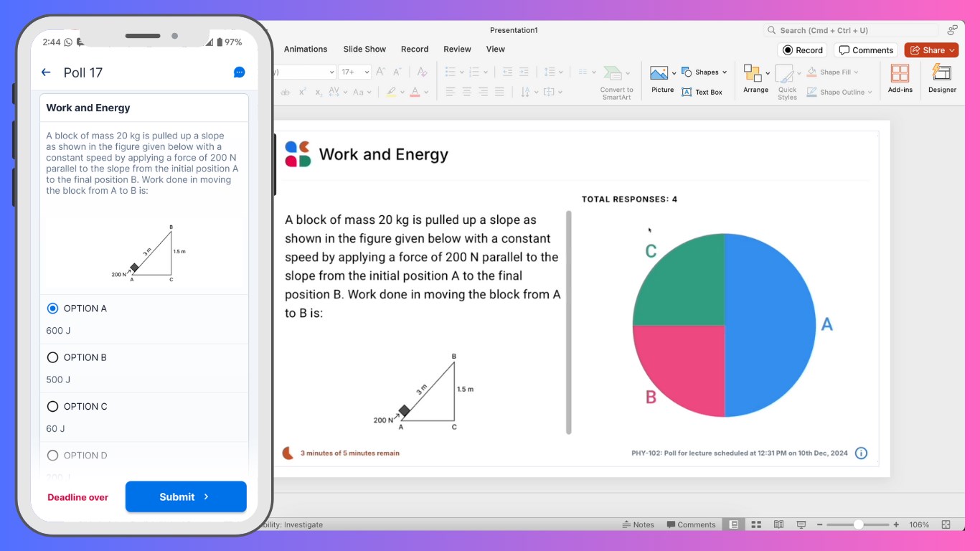The height and width of the screenshot is (551, 980).
Task: Increase font size with larger A icon
Action: click(x=380, y=72)
